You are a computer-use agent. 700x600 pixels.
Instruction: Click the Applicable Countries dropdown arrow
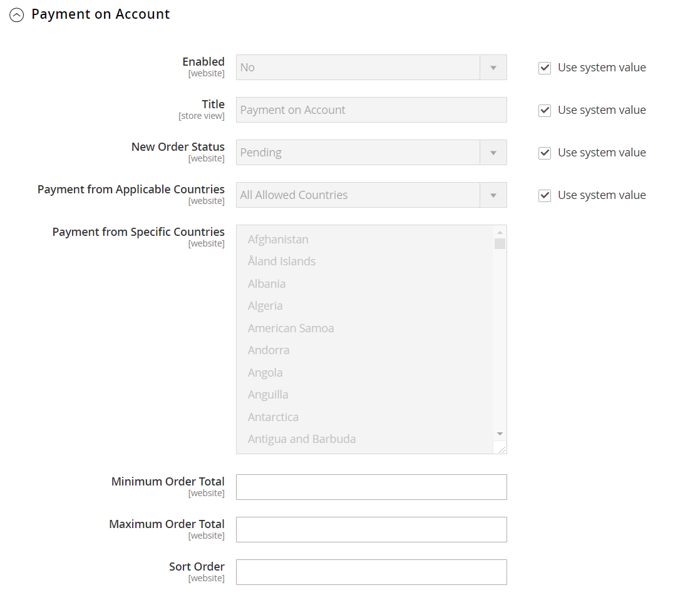pyautogui.click(x=494, y=195)
